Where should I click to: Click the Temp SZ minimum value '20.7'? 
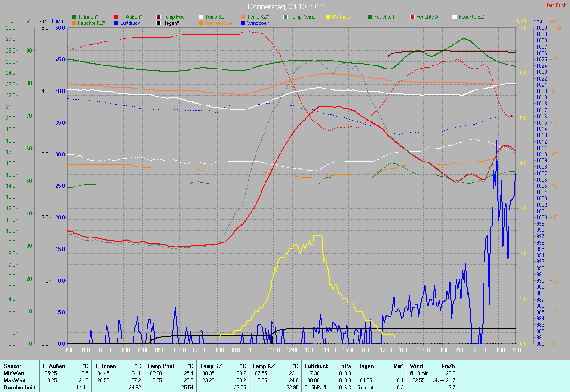point(240,373)
